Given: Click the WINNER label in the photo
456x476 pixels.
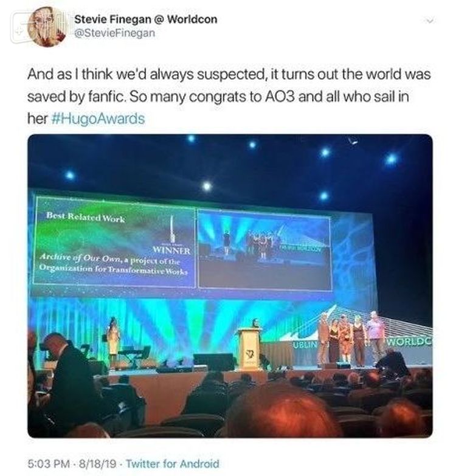Looking at the screenshot, I should [x=171, y=250].
